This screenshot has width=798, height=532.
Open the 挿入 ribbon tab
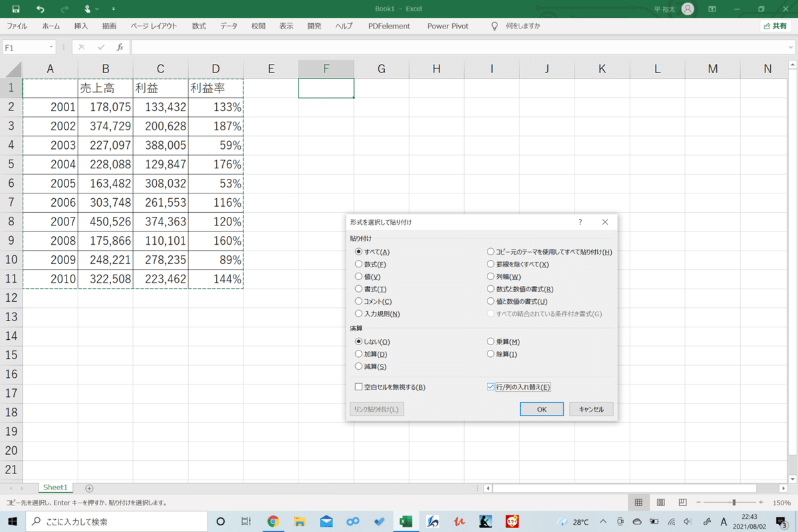(81, 26)
